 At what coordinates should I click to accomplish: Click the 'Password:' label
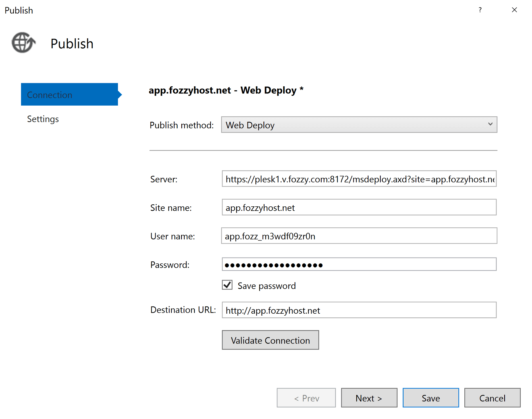point(170,265)
